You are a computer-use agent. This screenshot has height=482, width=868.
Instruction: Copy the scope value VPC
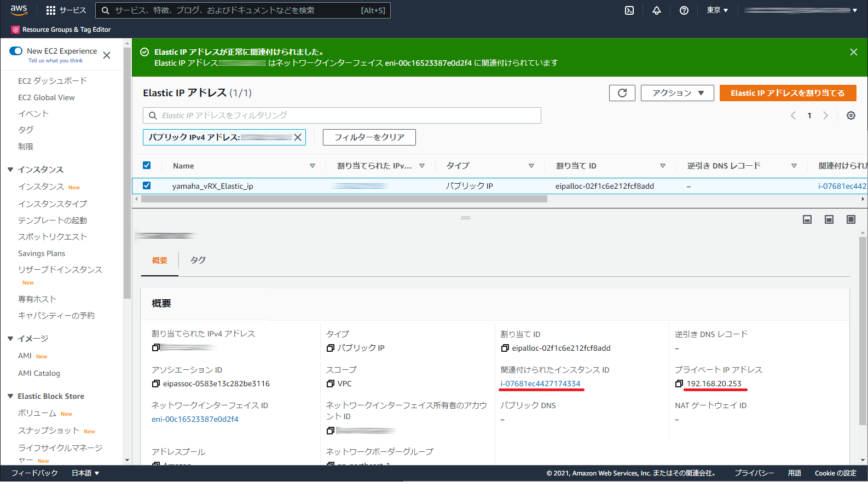pos(331,384)
